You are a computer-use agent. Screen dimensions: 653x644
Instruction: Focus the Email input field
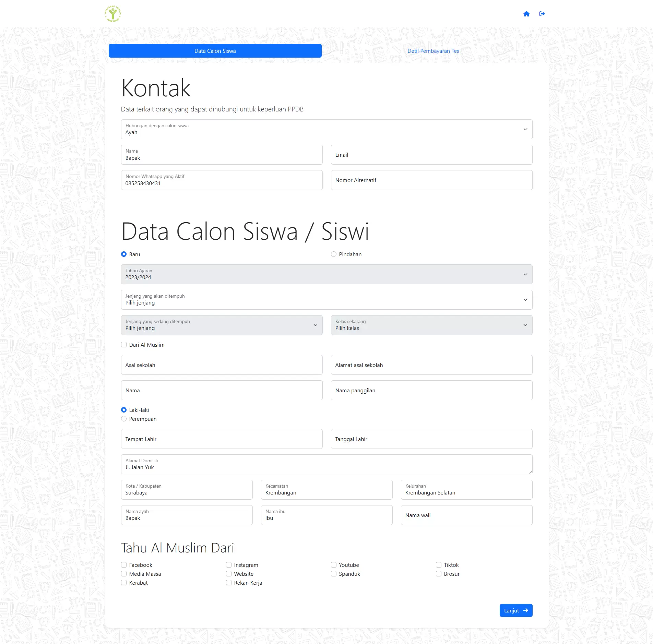(431, 155)
